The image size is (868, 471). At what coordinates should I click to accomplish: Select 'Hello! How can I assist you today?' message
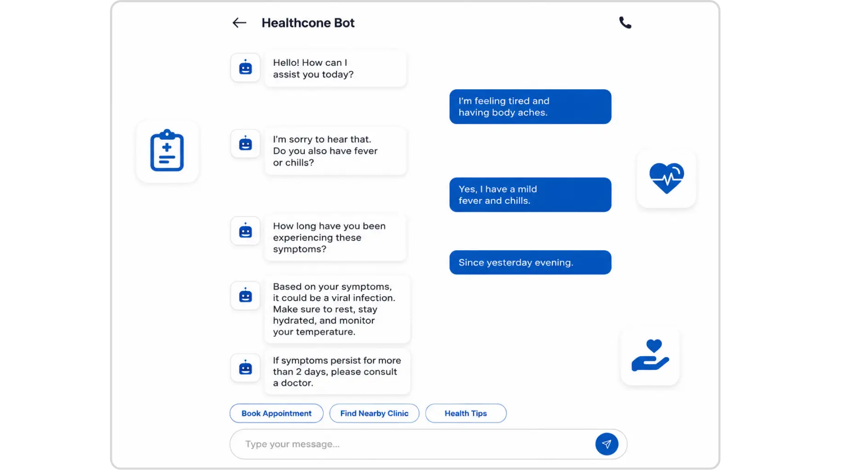(x=336, y=69)
